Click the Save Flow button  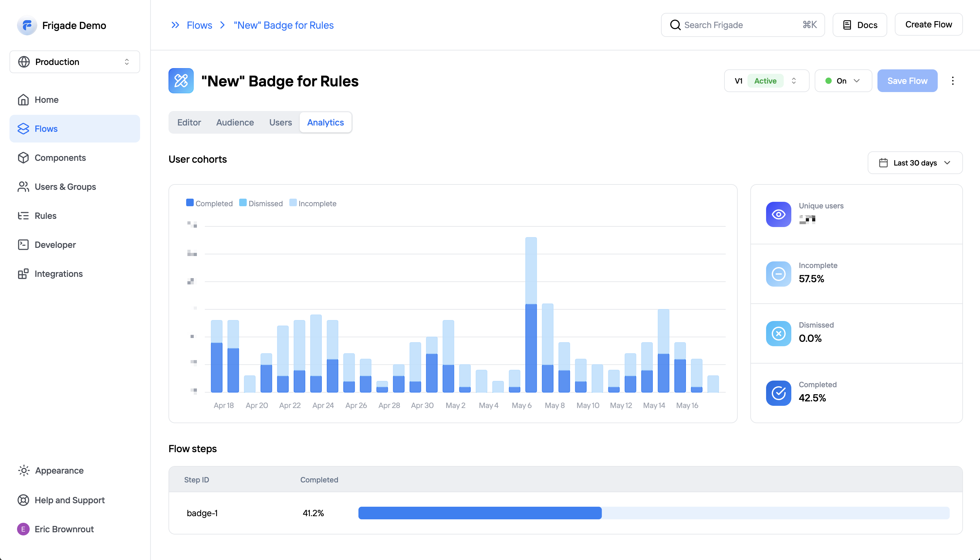[907, 81]
